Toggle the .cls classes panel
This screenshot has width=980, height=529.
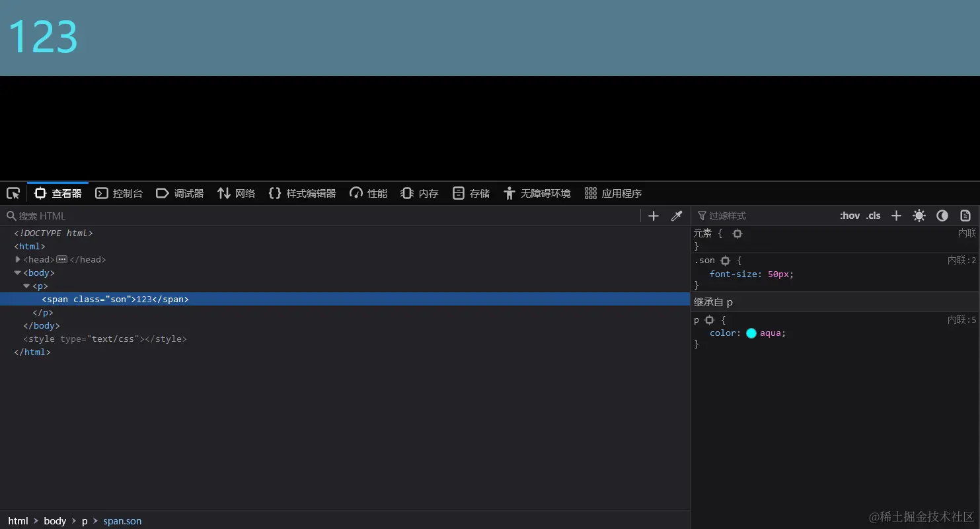point(874,216)
